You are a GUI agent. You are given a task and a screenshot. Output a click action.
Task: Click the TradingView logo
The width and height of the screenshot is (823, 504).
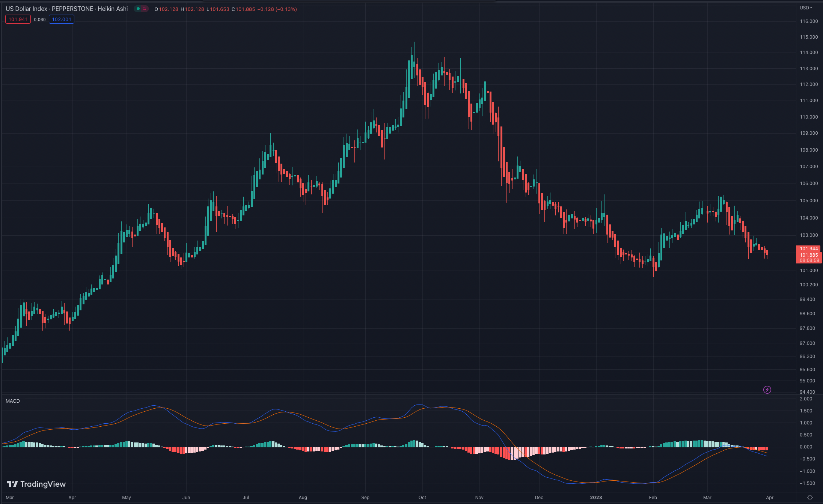click(x=36, y=484)
